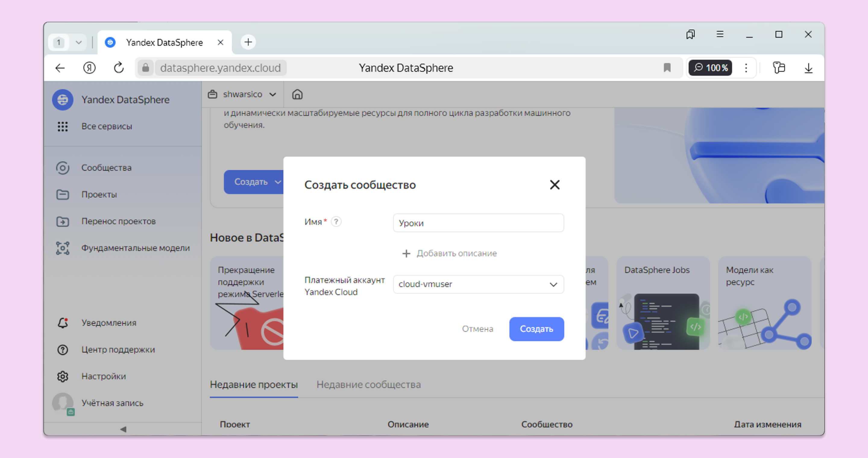Viewport: 868px width, 458px height.
Task: Bookmark this page in address bar
Action: pos(667,68)
